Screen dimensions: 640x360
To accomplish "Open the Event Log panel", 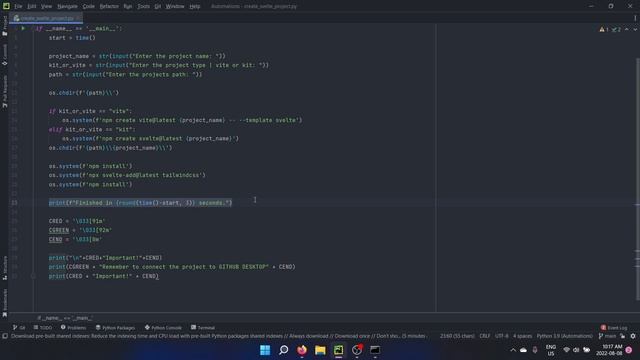I will point(614,327).
